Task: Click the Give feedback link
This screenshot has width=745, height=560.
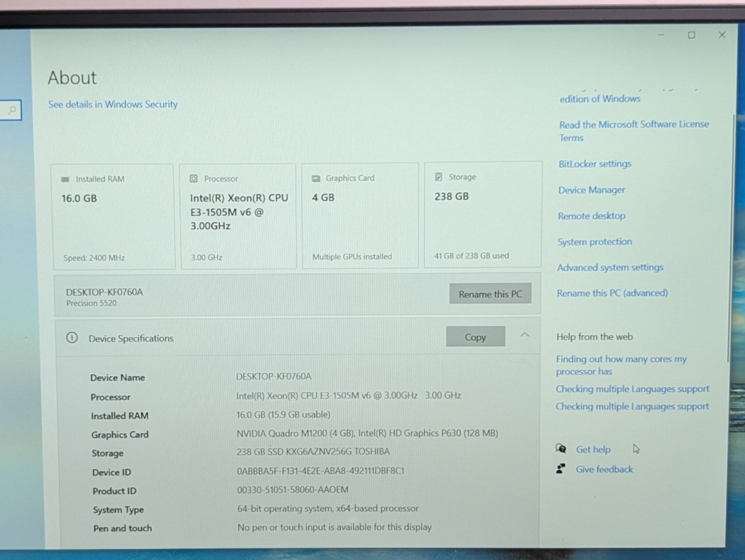Action: pyautogui.click(x=605, y=469)
